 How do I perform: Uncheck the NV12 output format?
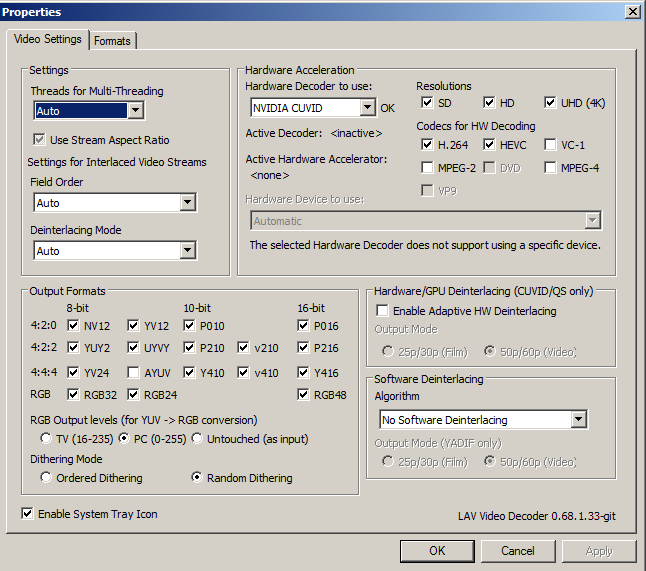click(74, 325)
